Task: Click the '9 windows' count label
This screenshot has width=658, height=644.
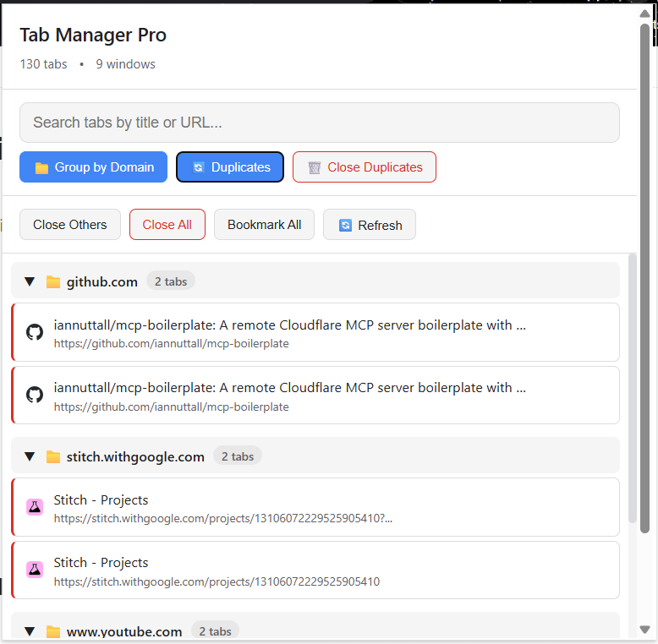Action: [125, 64]
